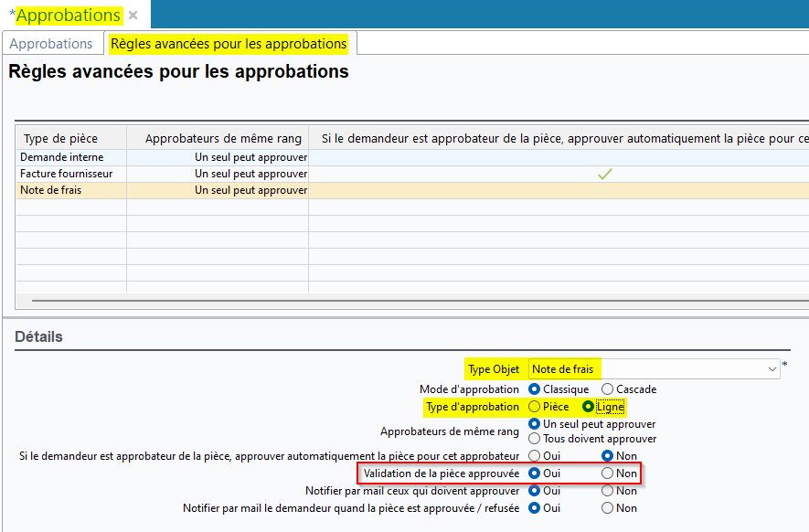Viewport: 809px width, 532px height.
Task: Select Classique mode d'approbation
Action: coord(536,389)
